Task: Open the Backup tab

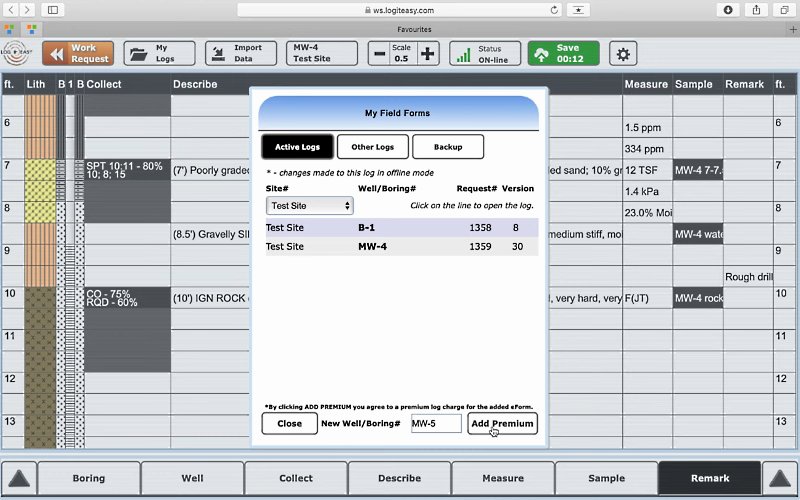Action: (x=448, y=147)
